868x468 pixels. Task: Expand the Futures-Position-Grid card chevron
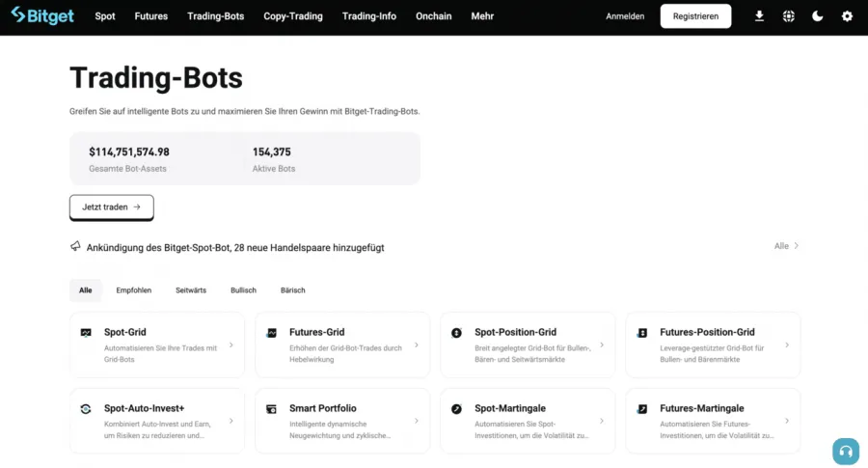[x=787, y=345]
